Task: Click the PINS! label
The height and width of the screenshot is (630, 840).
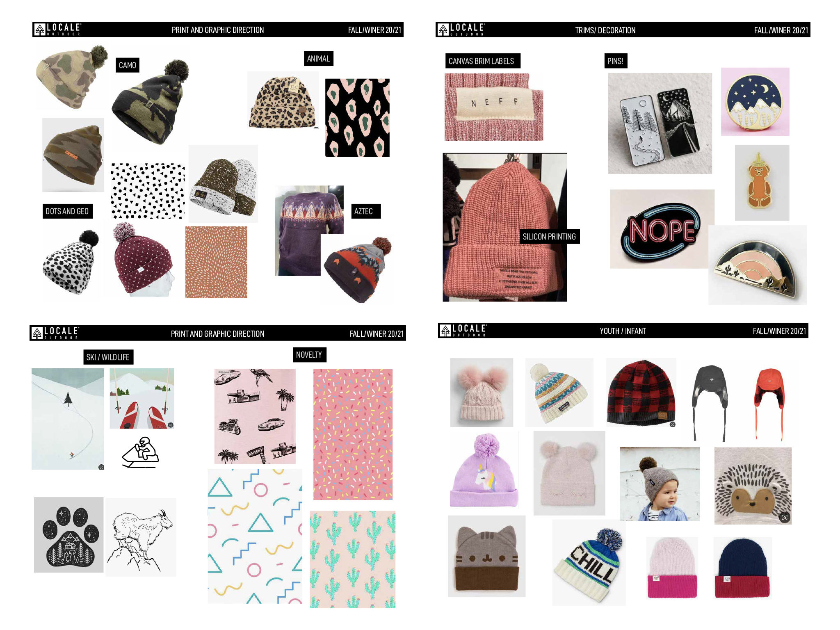Action: (615, 61)
